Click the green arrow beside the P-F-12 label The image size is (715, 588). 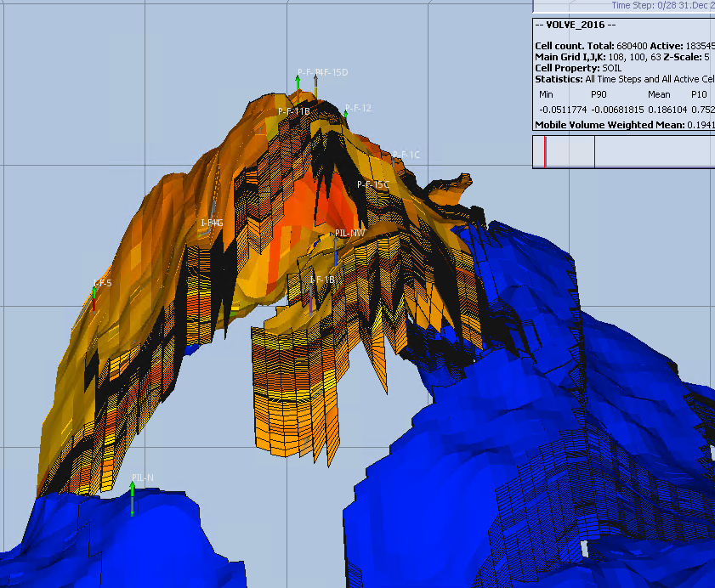point(346,113)
